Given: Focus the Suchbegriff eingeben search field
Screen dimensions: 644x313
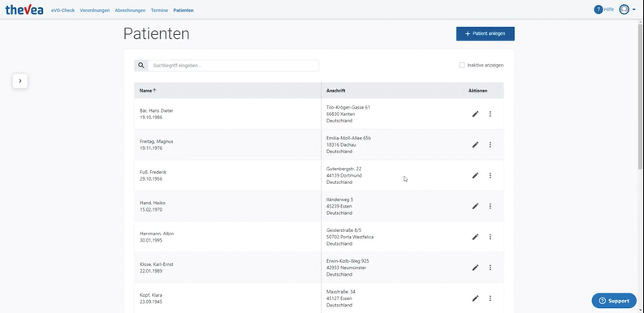Looking at the screenshot, I should pyautogui.click(x=233, y=66).
